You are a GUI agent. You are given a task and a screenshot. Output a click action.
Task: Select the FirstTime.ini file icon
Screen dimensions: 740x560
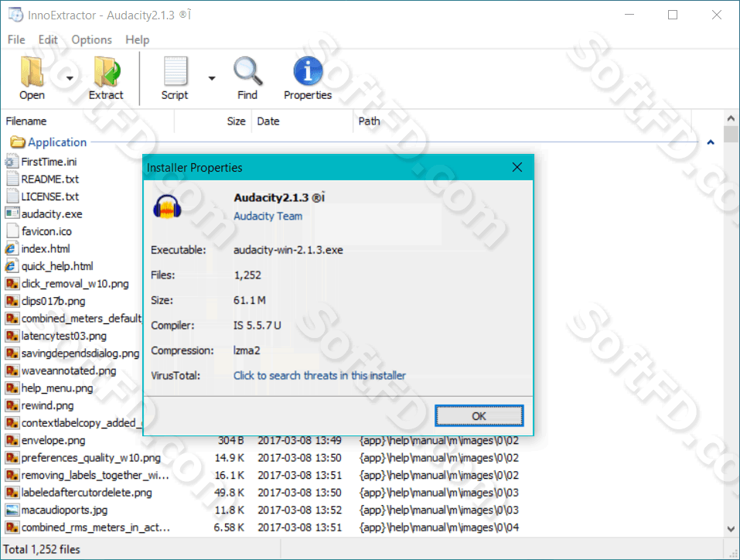pos(12,162)
